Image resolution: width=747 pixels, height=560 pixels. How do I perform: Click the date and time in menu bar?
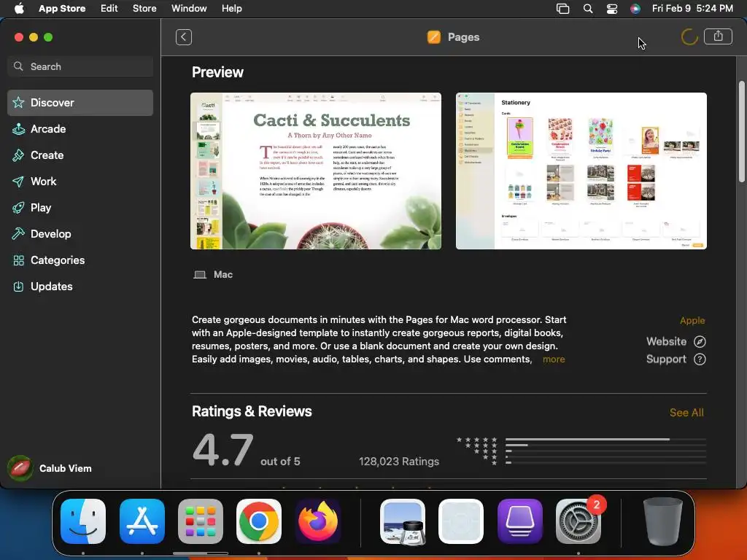[692, 9]
